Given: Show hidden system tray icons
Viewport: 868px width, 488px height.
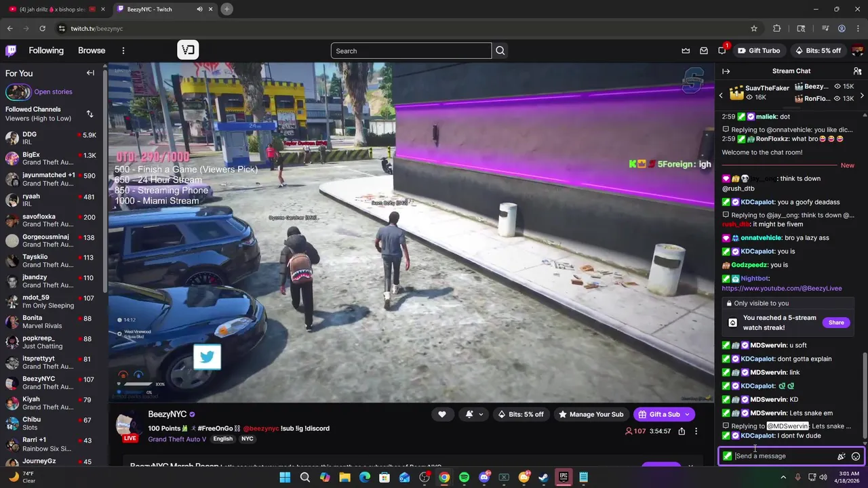Looking at the screenshot, I should [x=783, y=477].
